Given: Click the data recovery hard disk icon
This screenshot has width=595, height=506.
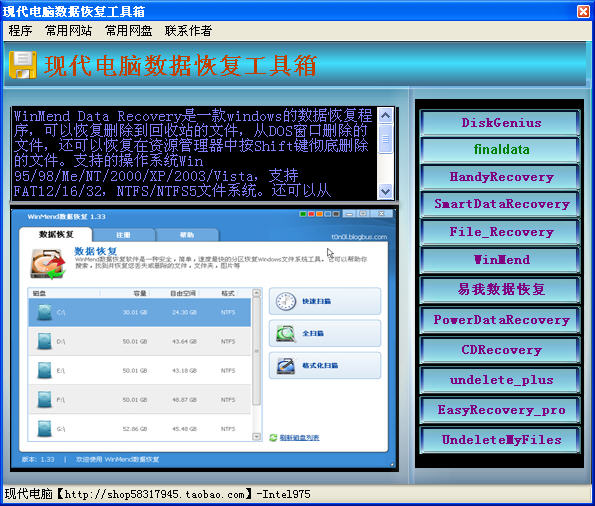Looking at the screenshot, I should pos(48,263).
